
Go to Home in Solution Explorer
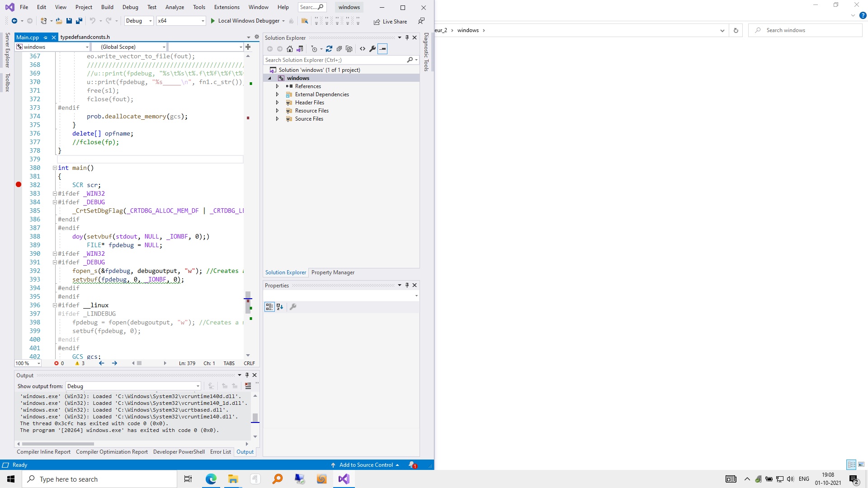(290, 49)
